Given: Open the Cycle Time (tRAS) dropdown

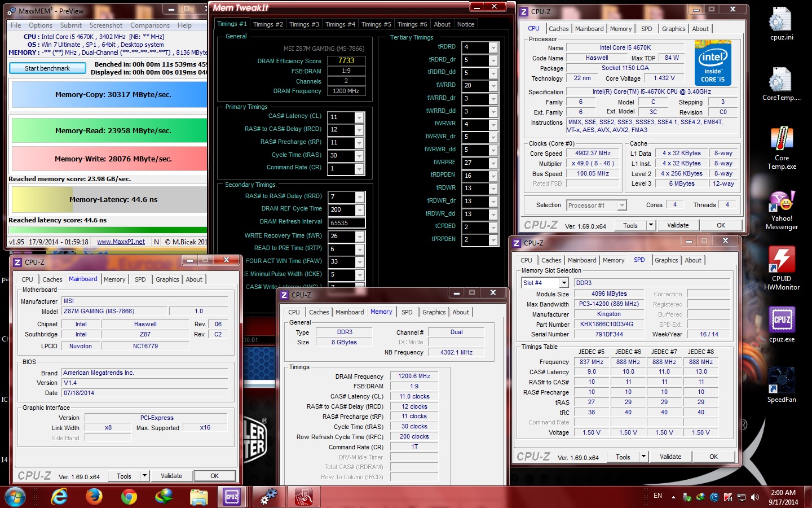Looking at the screenshot, I should (x=359, y=156).
